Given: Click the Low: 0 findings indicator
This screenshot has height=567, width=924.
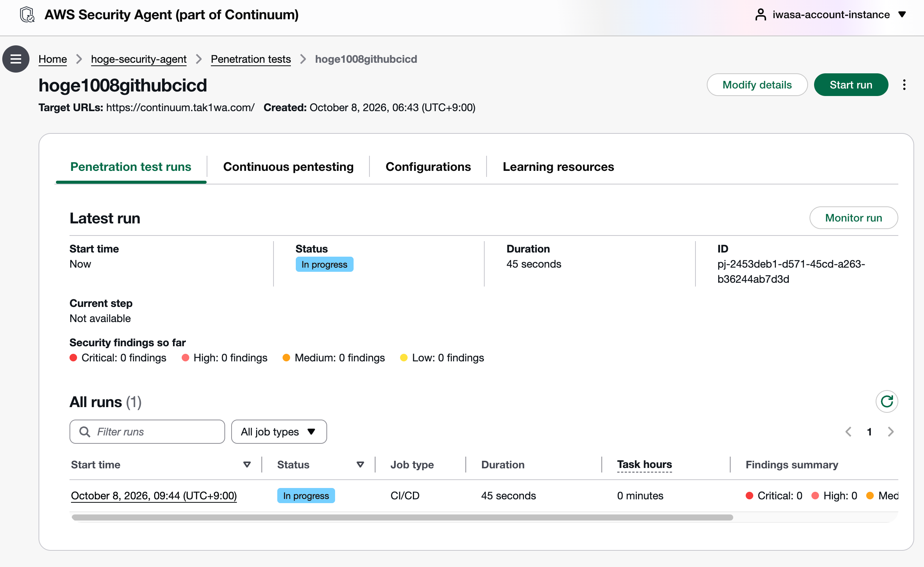Looking at the screenshot, I should [x=442, y=358].
